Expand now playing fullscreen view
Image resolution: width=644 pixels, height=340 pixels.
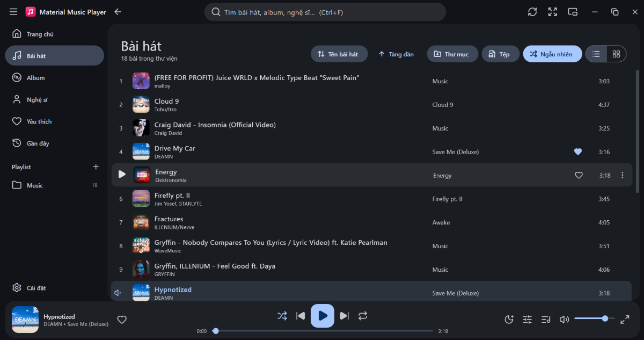point(625,319)
